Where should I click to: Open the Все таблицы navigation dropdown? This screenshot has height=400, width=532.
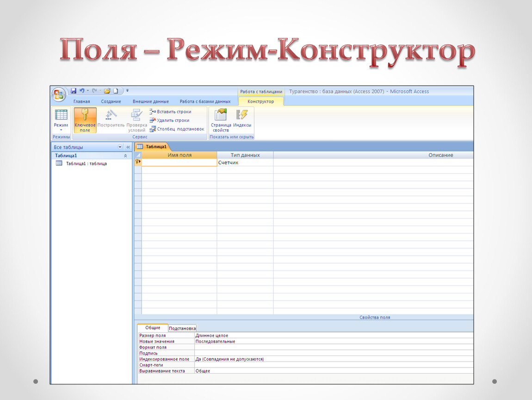(x=120, y=147)
